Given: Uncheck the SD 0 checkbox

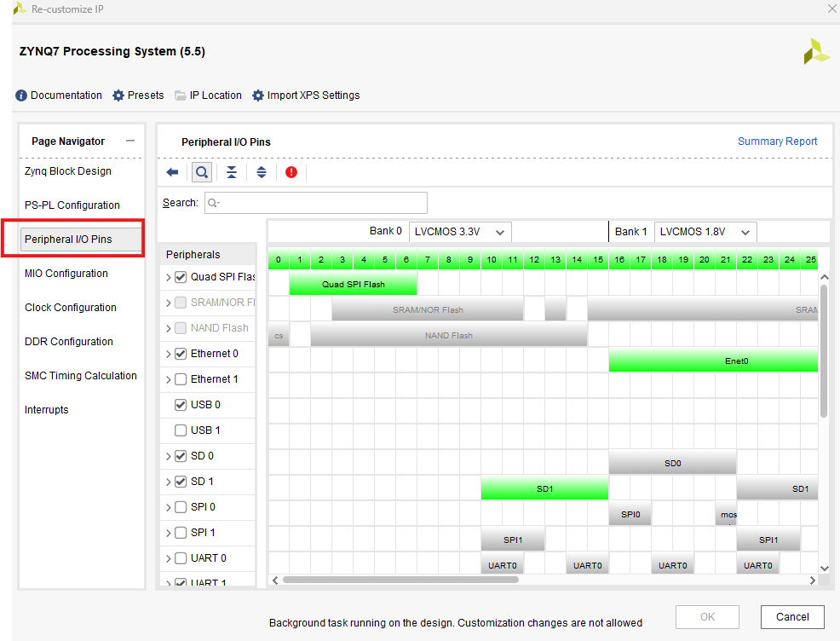Looking at the screenshot, I should tap(181, 456).
